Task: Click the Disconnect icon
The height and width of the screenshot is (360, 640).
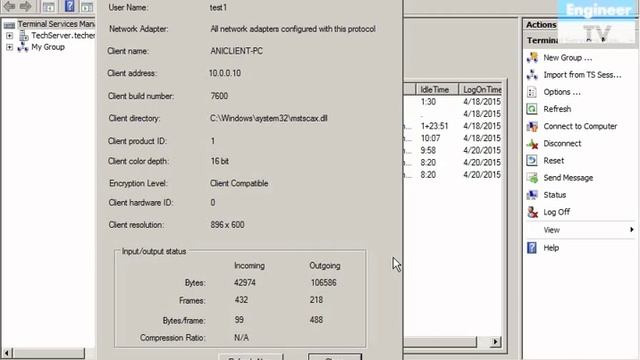Action: coord(532,143)
